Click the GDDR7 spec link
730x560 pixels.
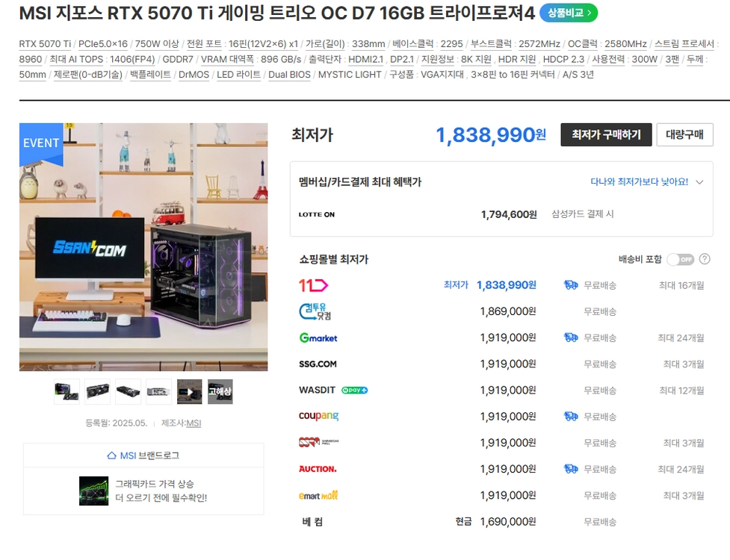[178, 60]
